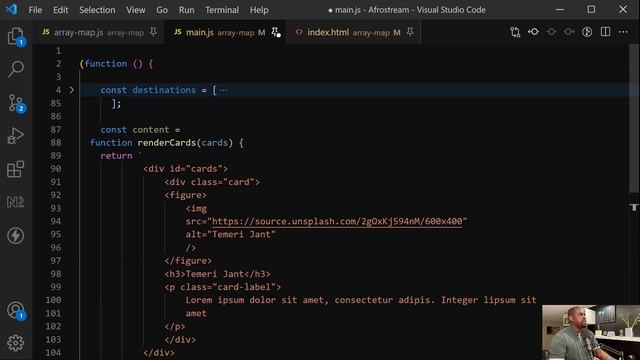640x360 pixels.
Task: Maximize the Visual Studio Code window
Action: tap(591, 9)
